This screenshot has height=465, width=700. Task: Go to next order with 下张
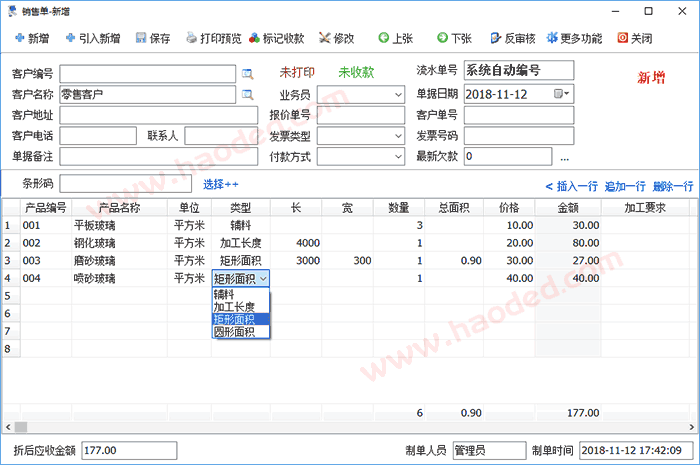click(454, 38)
